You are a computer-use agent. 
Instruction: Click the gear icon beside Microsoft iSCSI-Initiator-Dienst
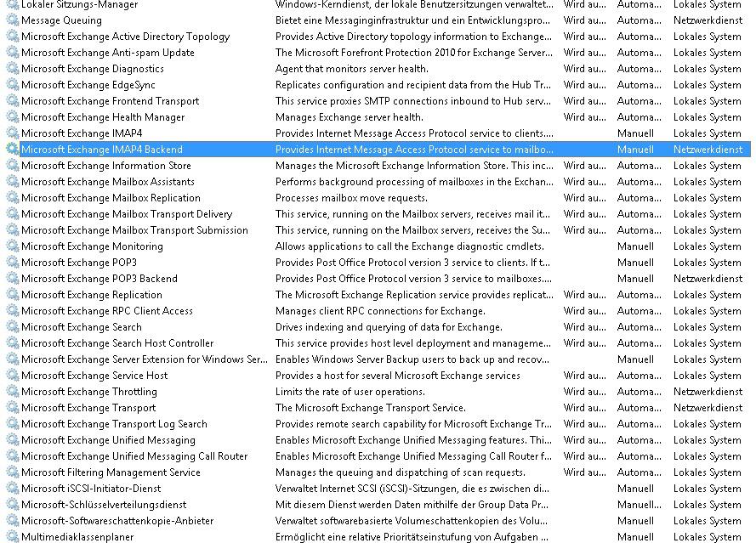click(x=12, y=489)
